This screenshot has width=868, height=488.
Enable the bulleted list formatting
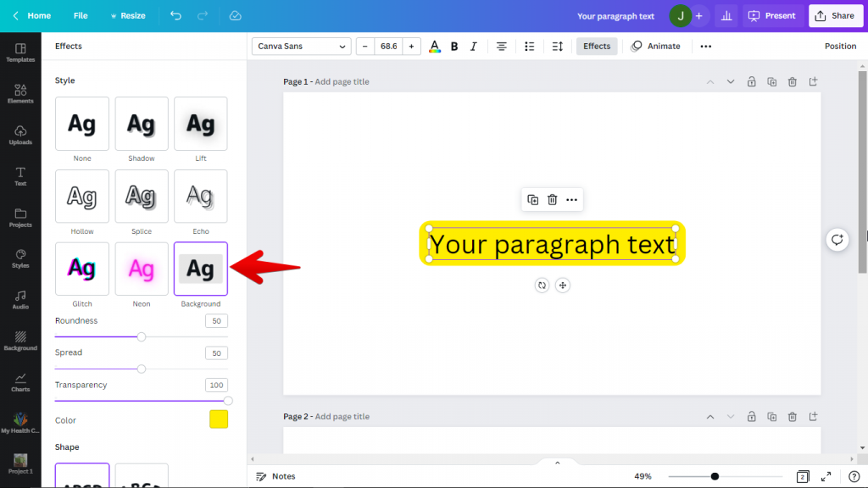point(529,46)
